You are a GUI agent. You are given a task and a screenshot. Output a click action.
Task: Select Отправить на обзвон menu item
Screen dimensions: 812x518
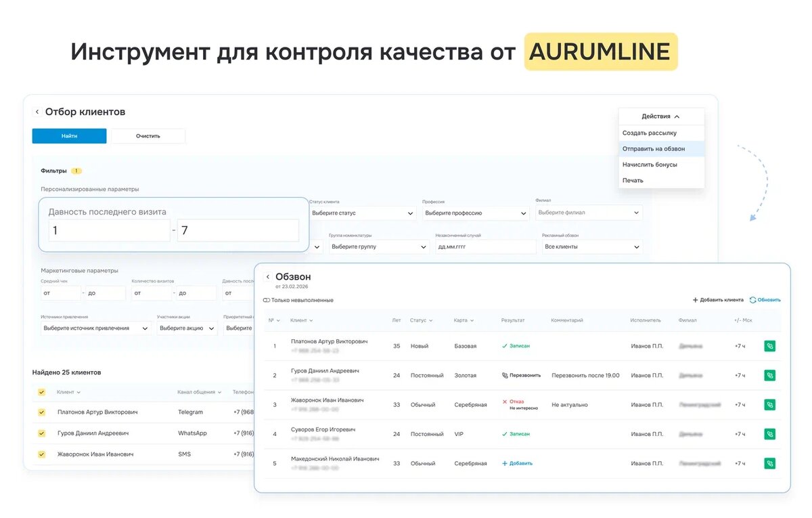[661, 149]
